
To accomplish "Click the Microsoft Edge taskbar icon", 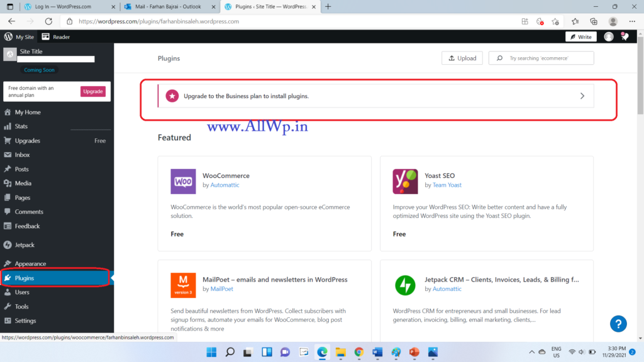I will 322,352.
